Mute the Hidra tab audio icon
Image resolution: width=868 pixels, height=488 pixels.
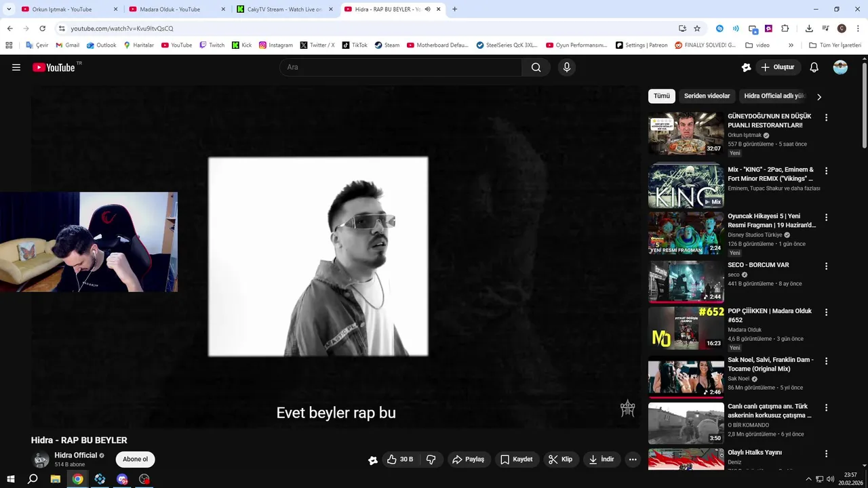click(428, 9)
